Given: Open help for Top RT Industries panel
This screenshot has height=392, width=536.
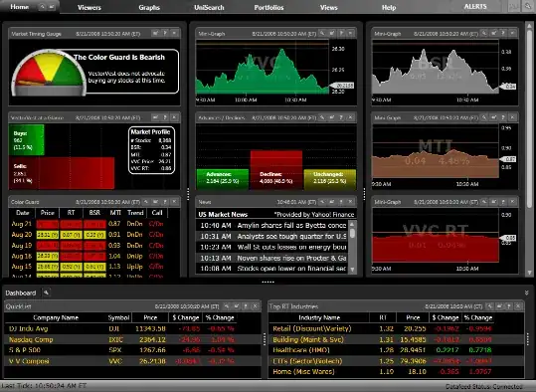Looking at the screenshot, I should coord(509,306).
